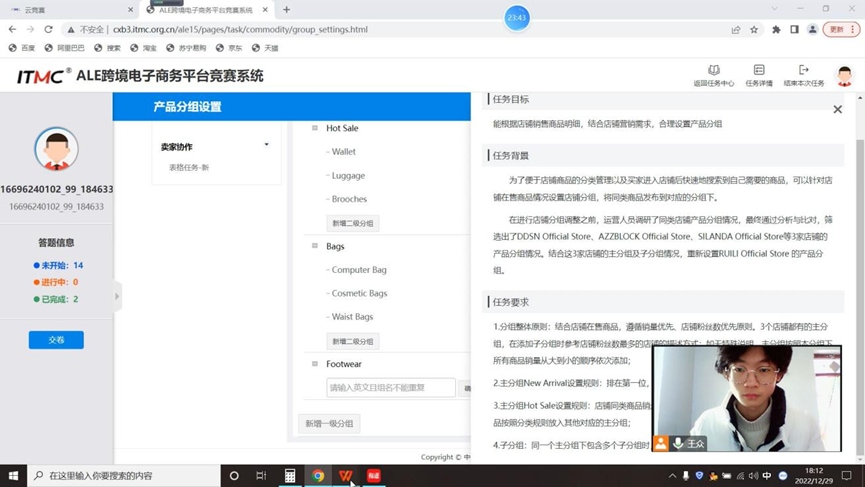Click the browser 更新 button
This screenshot has height=487, width=865.
click(841, 30)
